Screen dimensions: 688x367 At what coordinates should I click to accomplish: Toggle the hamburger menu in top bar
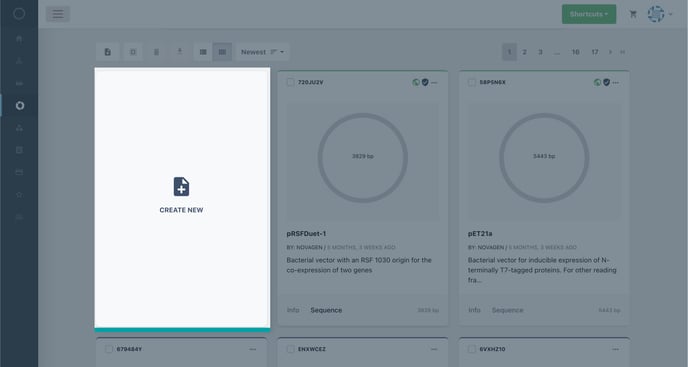tap(58, 14)
